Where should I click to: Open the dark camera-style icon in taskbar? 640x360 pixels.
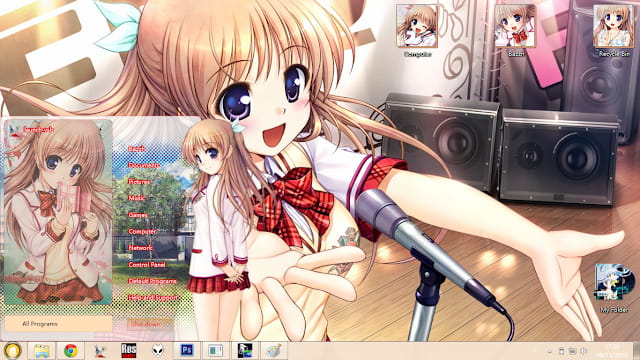[x=245, y=351]
